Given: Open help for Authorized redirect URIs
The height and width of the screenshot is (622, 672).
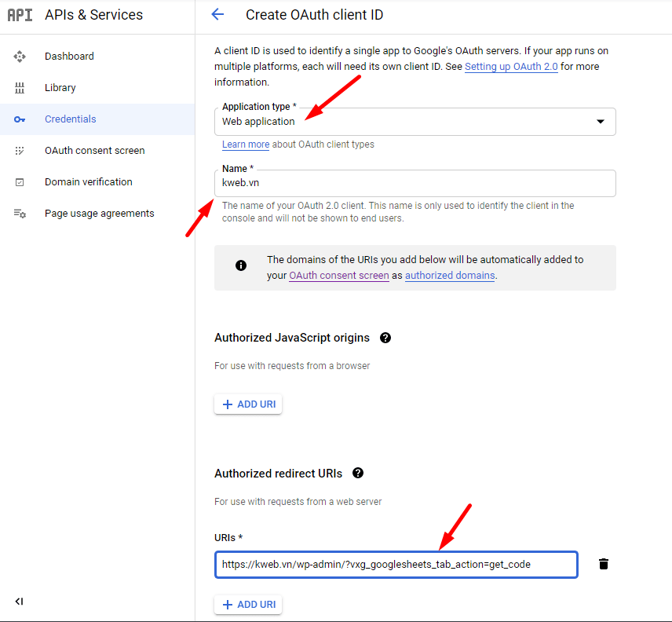Looking at the screenshot, I should 358,474.
